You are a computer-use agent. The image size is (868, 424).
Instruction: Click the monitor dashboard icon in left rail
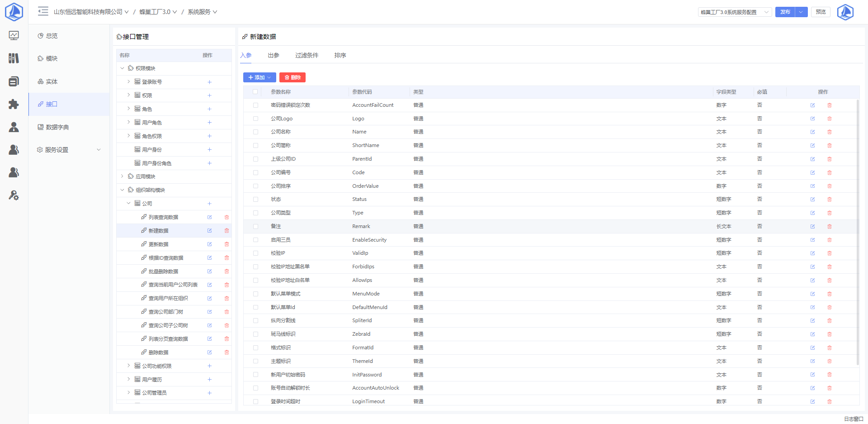[x=14, y=35]
